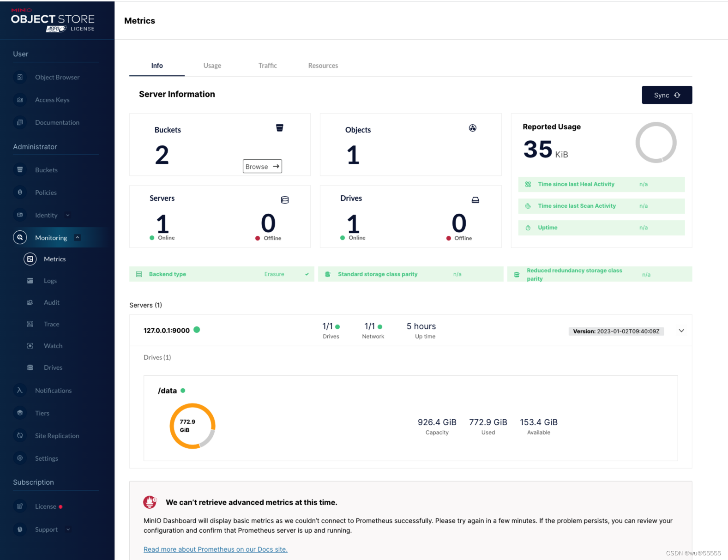The width and height of the screenshot is (728, 560).
Task: Open Read more about Prometheus link
Action: [x=216, y=549]
